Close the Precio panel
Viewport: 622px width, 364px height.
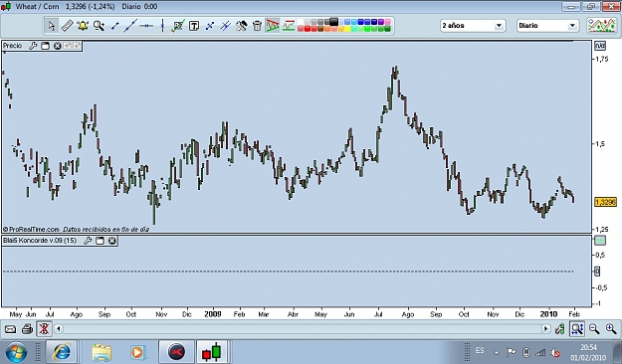click(x=57, y=46)
